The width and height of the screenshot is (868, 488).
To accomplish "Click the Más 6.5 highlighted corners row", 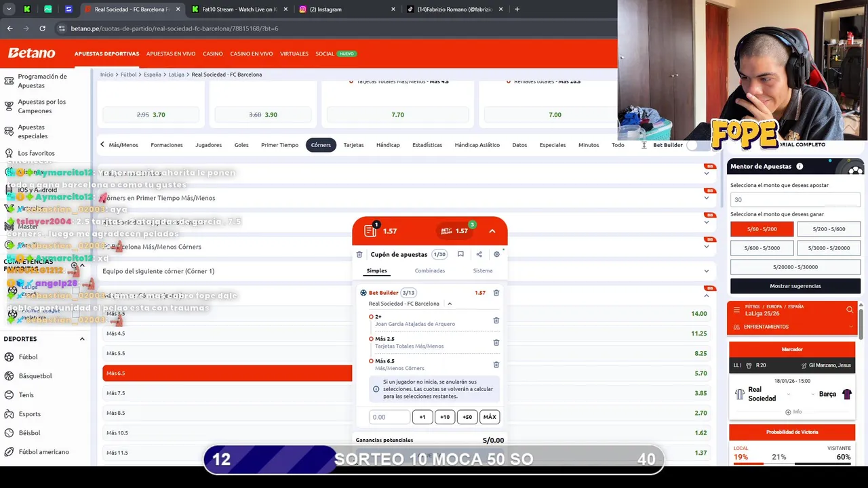I will click(x=227, y=373).
